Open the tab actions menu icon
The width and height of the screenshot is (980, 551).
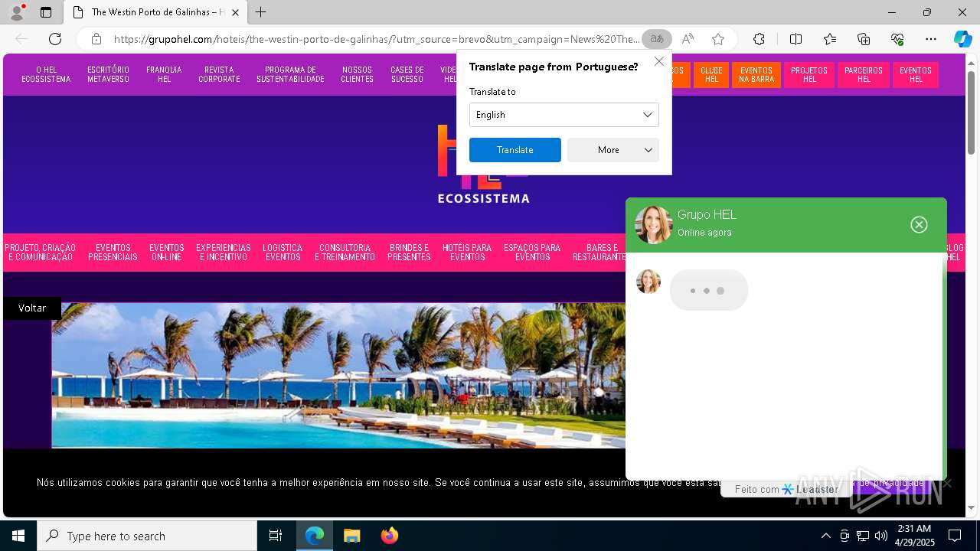[46, 12]
